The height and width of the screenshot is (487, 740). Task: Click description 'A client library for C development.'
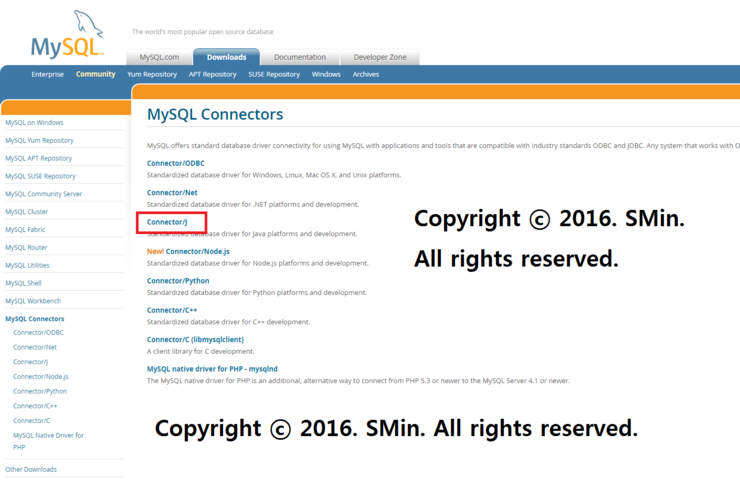(201, 352)
